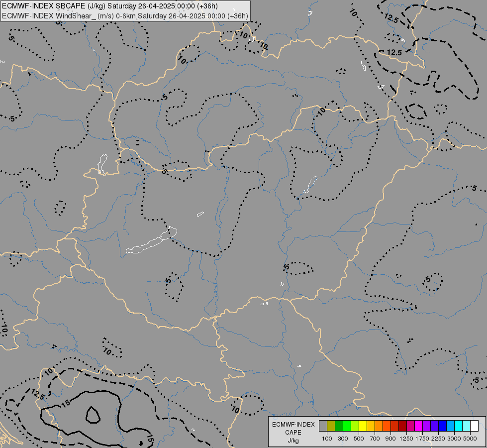This screenshot has width=487, height=448.
Task: Select the legend value 500
Action: coord(359,439)
